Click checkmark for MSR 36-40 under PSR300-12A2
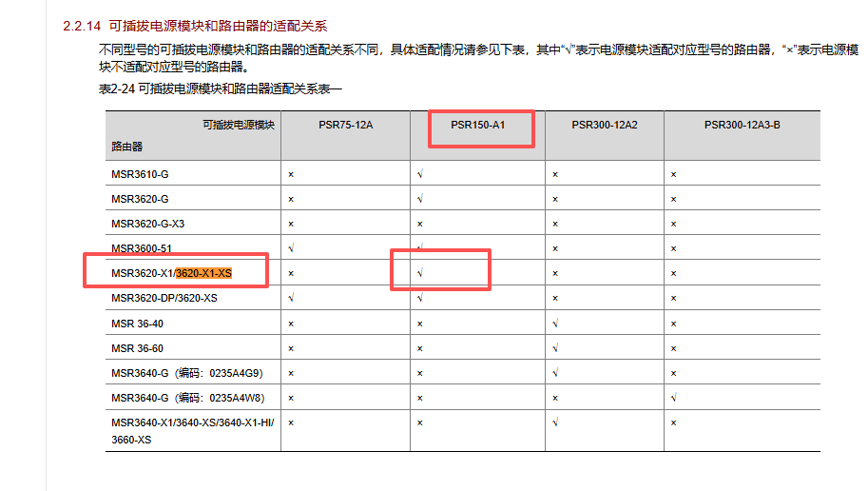 click(x=554, y=324)
